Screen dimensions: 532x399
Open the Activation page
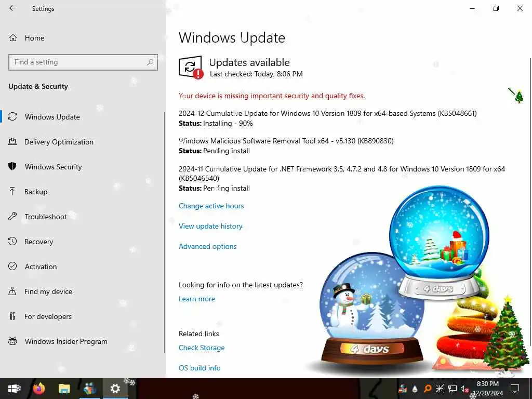41,267
